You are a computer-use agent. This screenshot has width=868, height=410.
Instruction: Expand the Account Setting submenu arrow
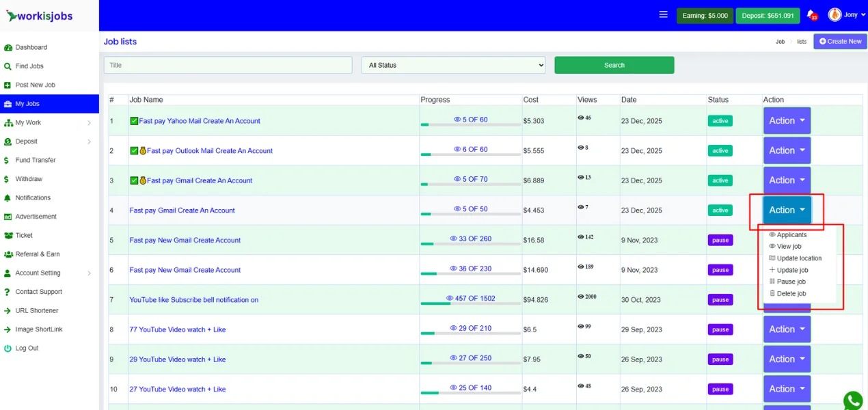(x=89, y=273)
